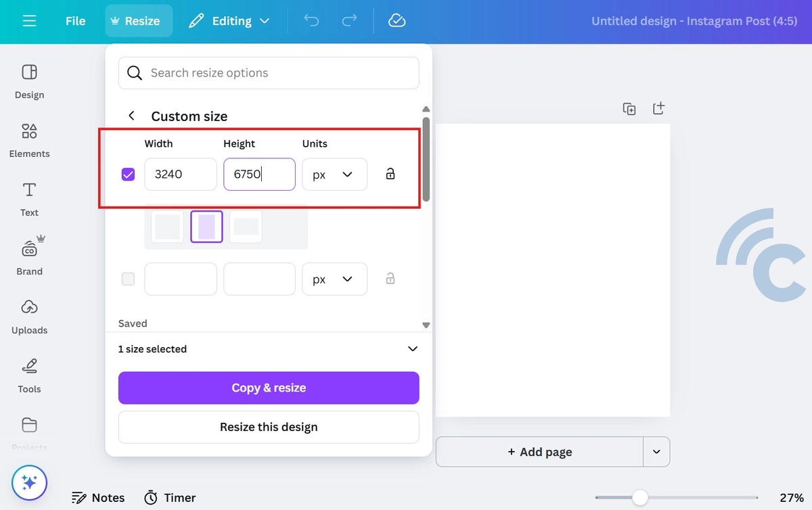Uncheck the 3240 x 6750 size checkbox
Viewport: 812px width, 510px height.
pos(128,175)
